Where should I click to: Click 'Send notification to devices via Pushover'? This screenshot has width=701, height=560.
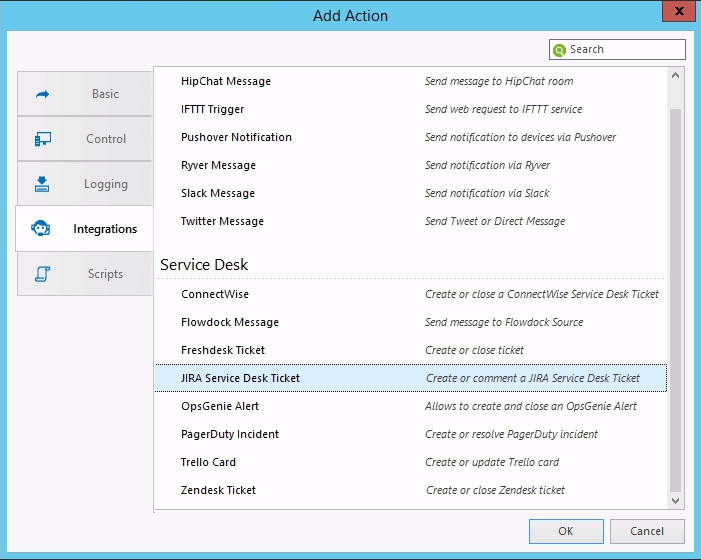pos(520,137)
